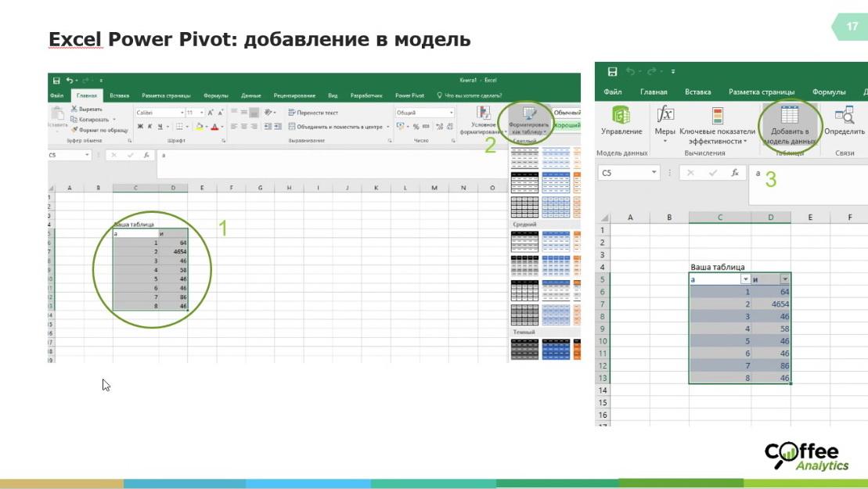Click the Save icon in right window

pos(612,72)
